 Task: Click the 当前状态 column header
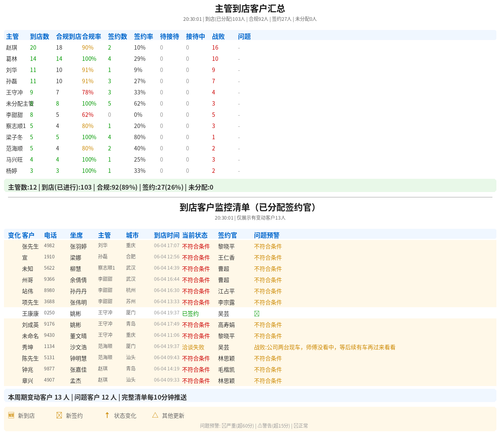click(x=195, y=235)
